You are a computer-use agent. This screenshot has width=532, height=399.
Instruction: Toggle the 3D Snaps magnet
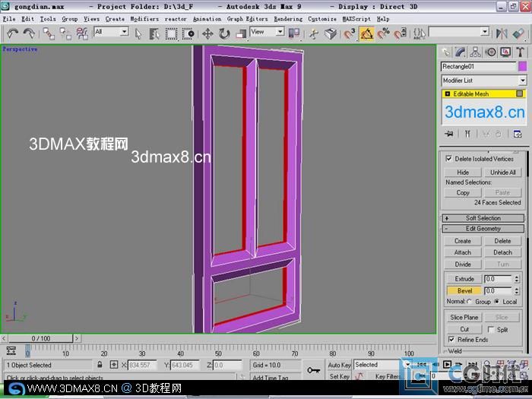[350, 33]
